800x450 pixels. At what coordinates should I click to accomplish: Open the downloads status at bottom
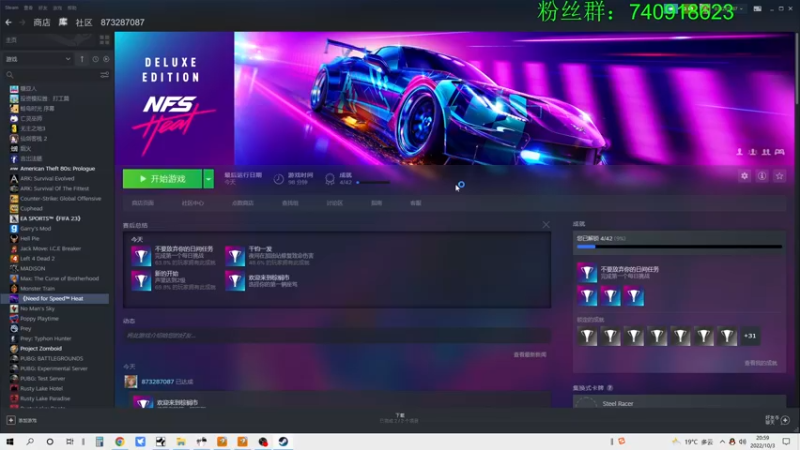399,418
